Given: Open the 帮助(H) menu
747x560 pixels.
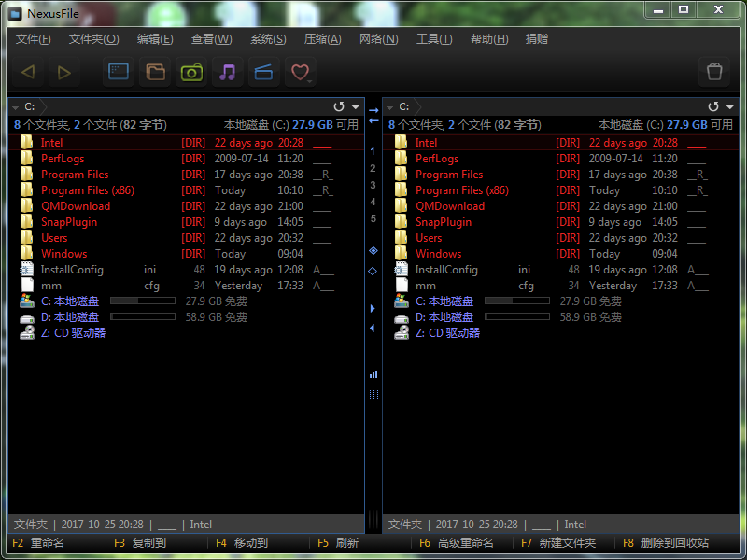Looking at the screenshot, I should point(489,39).
